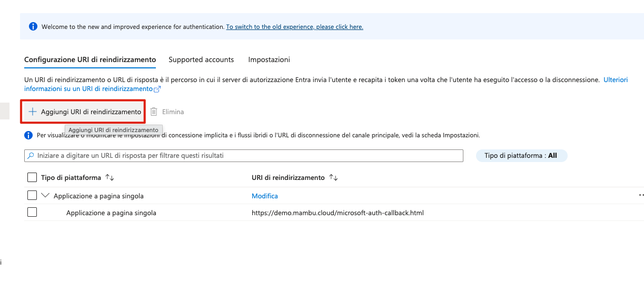Click the info icon beside Per visualizzare note

pos(29,135)
